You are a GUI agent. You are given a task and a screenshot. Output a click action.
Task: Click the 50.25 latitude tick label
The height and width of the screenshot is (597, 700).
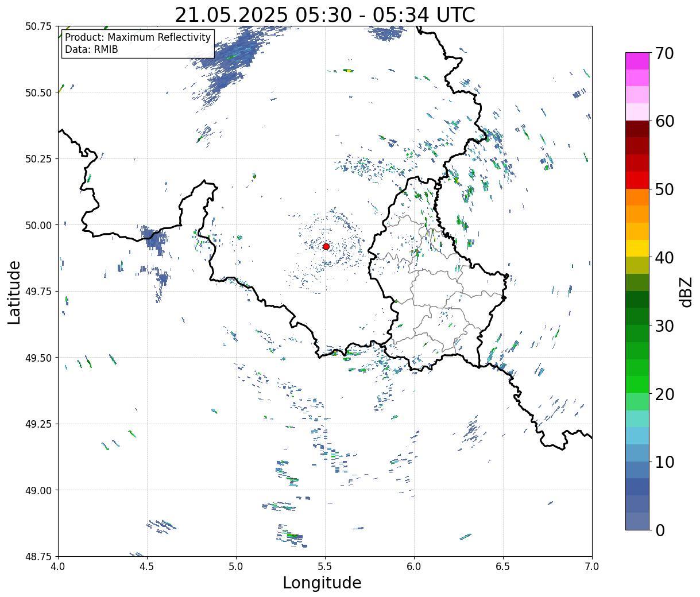tap(38, 159)
